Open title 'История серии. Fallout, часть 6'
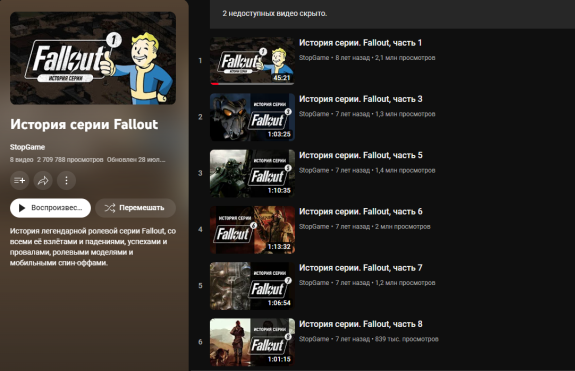The width and height of the screenshot is (575, 371). (x=361, y=212)
